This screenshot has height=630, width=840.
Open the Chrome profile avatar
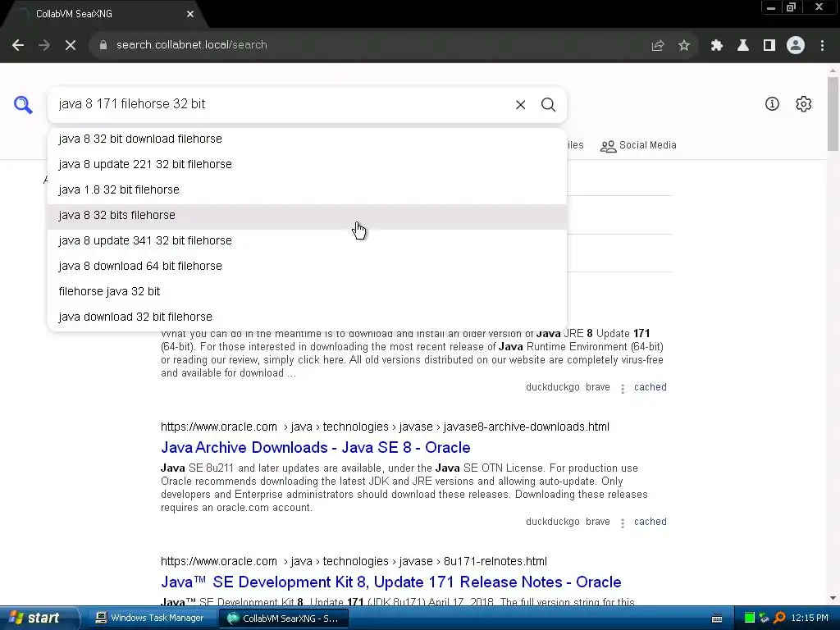(796, 46)
